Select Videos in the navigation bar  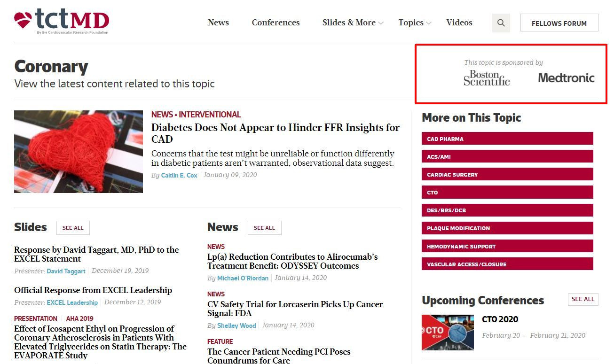point(459,23)
